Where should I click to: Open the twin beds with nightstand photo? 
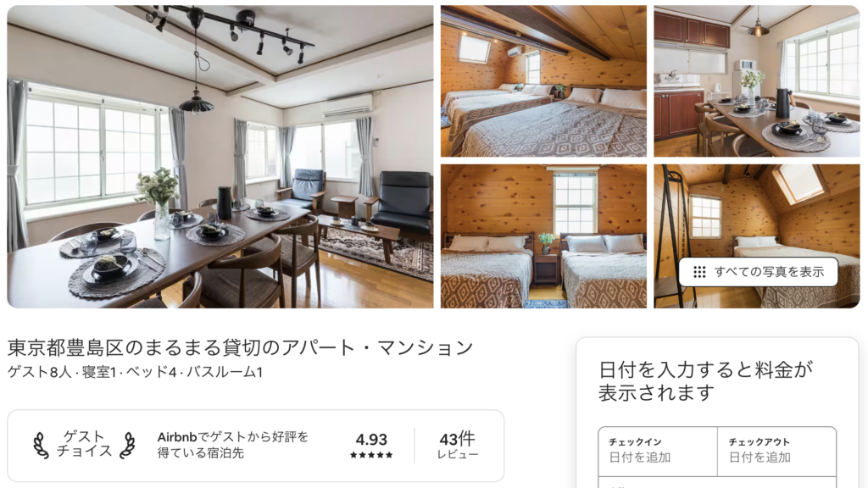543,236
